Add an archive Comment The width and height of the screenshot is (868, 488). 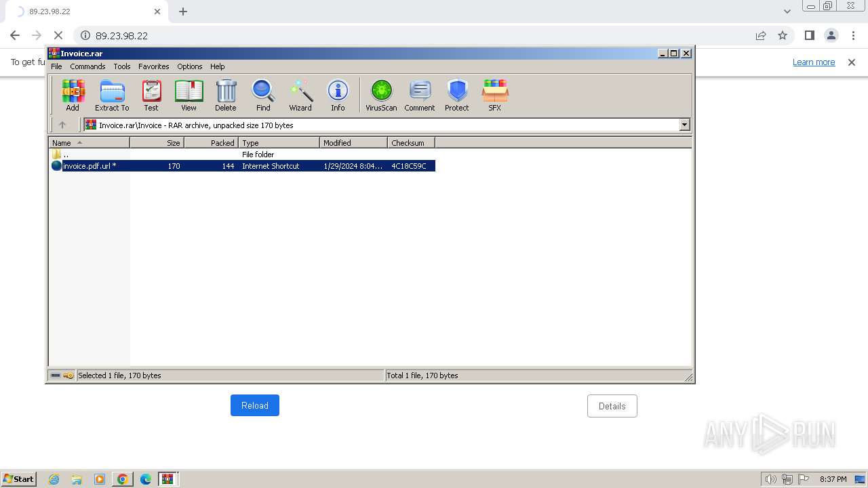pos(420,95)
